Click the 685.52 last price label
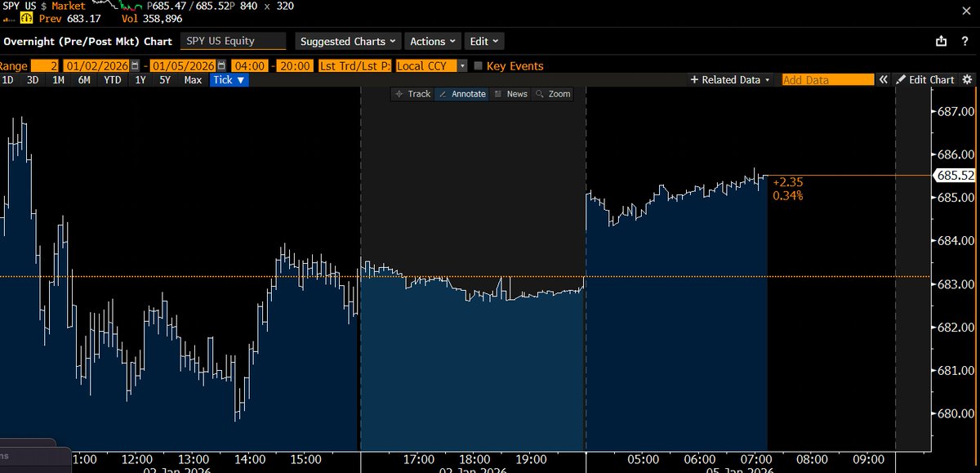980x473 pixels. click(x=956, y=175)
